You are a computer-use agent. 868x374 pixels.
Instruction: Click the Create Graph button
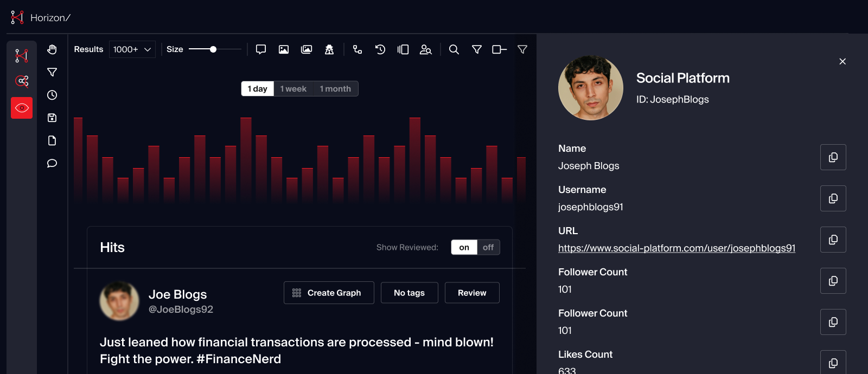coord(329,293)
